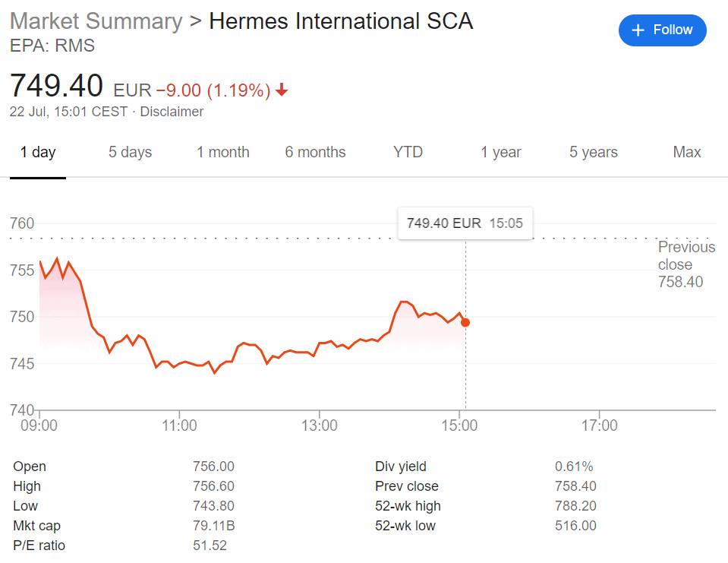Click the 11:00 time axis label
This screenshot has width=728, height=563.
tap(179, 425)
